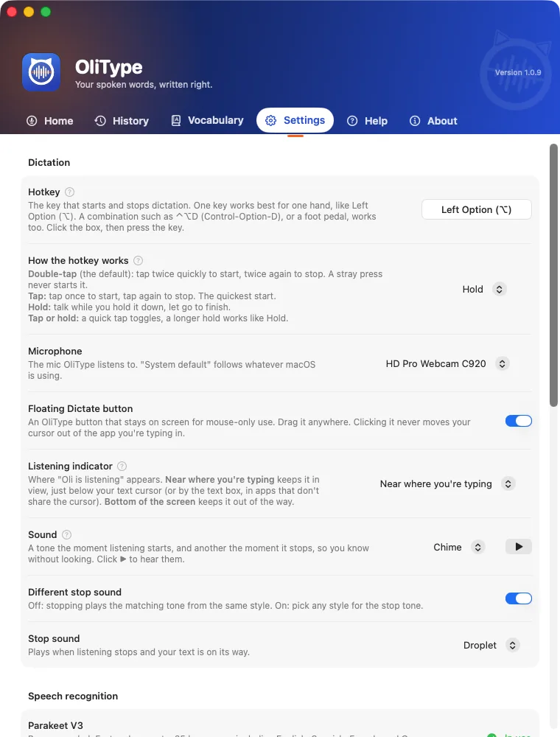The height and width of the screenshot is (737, 560).
Task: Click the vertical scrollbar thumb
Action: [554, 275]
